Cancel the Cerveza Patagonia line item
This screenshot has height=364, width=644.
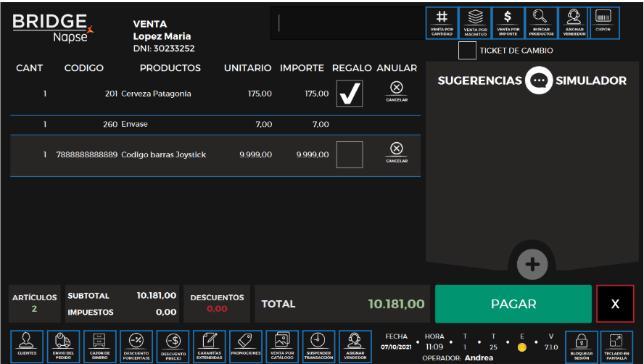click(x=397, y=91)
